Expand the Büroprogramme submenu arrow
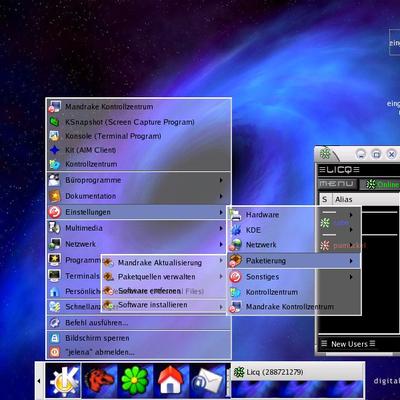The height and width of the screenshot is (400, 400). [x=221, y=180]
